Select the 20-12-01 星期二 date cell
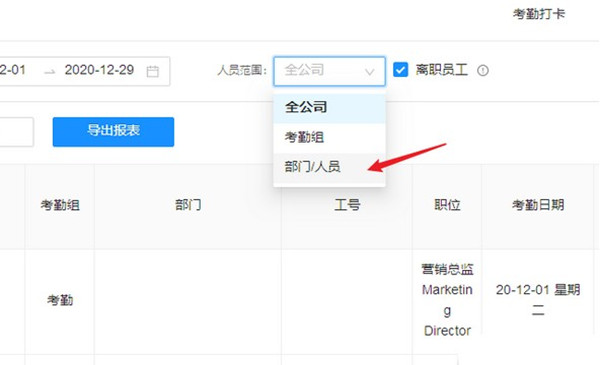600x365 pixels. coord(538,300)
